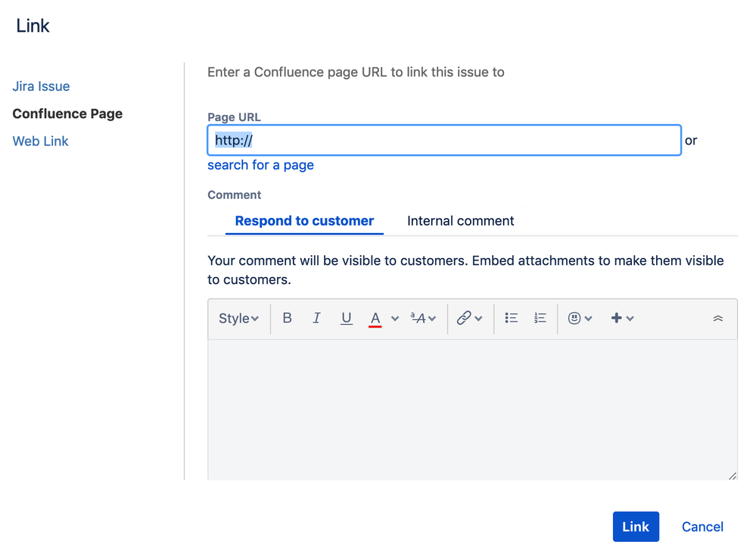Choose Jira Issue link type
Image resolution: width=756 pixels, height=554 pixels.
[x=41, y=86]
